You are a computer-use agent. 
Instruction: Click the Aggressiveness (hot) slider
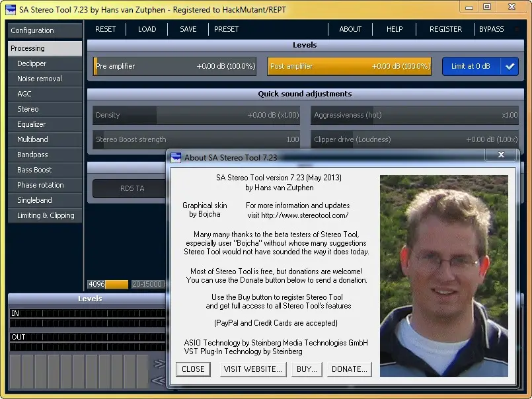(414, 115)
